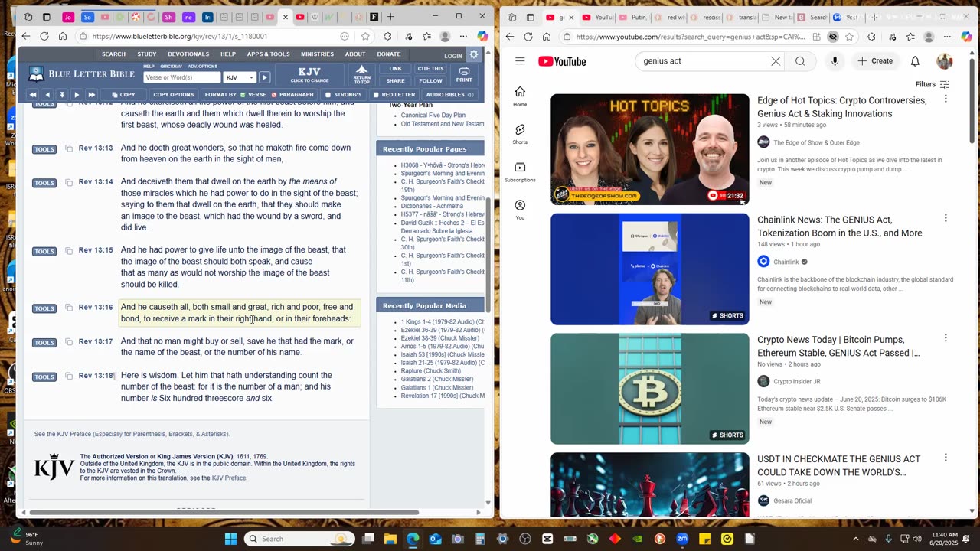The image size is (980, 551).
Task: Open YouTube notifications bell
Action: pyautogui.click(x=915, y=61)
